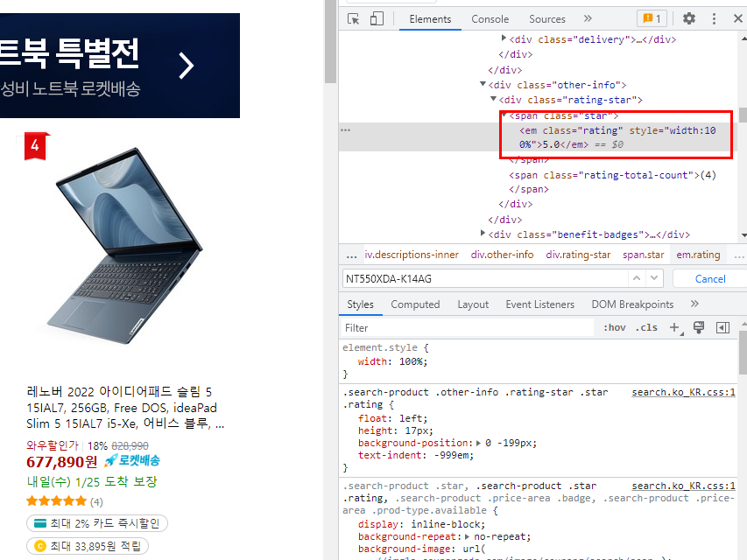This screenshot has height=560, width=747.
Task: Click the DOM tree scrollbar thumb
Action: pos(743,115)
